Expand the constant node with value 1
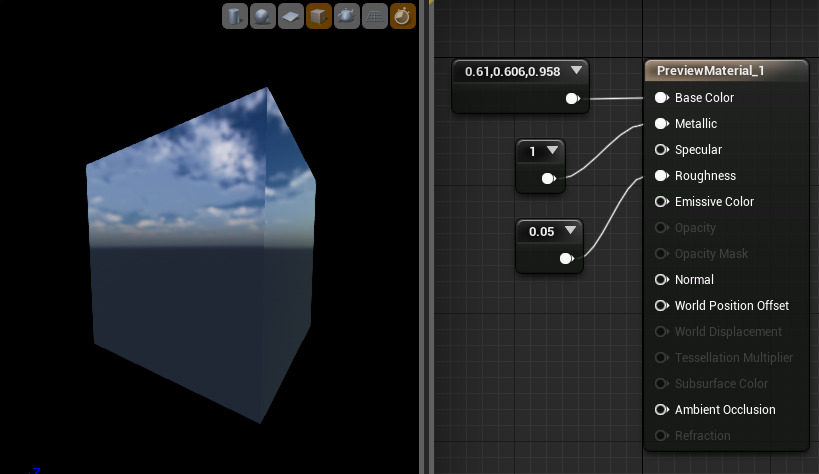This screenshot has height=474, width=819. (552, 151)
